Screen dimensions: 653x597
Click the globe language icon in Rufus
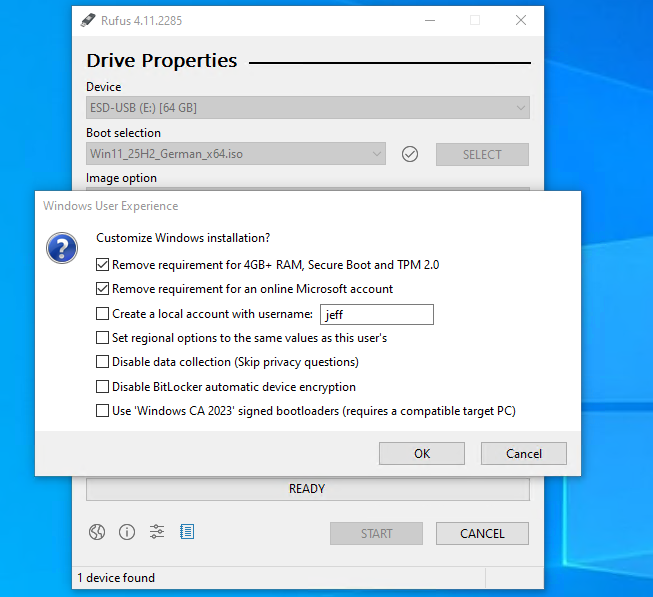[97, 532]
